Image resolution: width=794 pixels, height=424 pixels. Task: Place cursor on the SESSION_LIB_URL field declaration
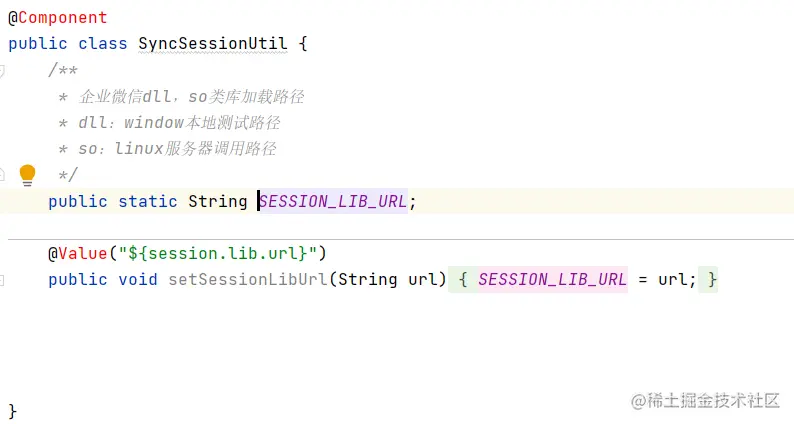pyautogui.click(x=333, y=202)
